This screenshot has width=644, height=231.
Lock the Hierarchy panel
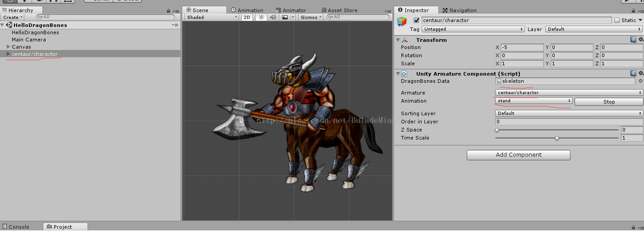tap(168, 11)
